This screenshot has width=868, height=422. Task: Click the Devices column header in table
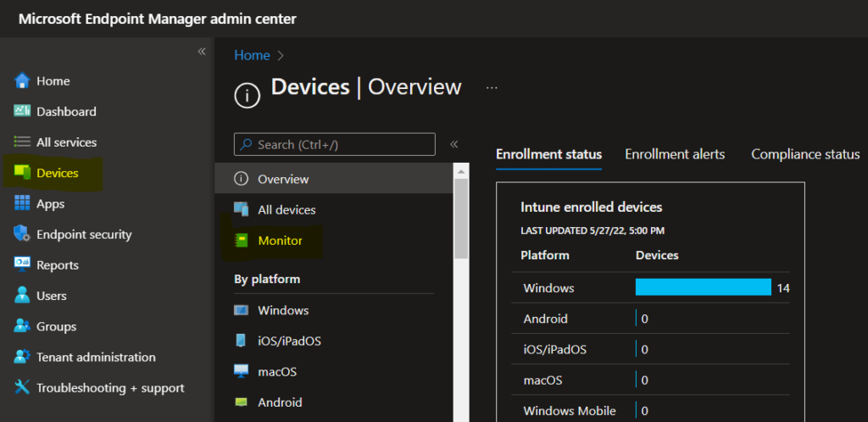point(657,256)
